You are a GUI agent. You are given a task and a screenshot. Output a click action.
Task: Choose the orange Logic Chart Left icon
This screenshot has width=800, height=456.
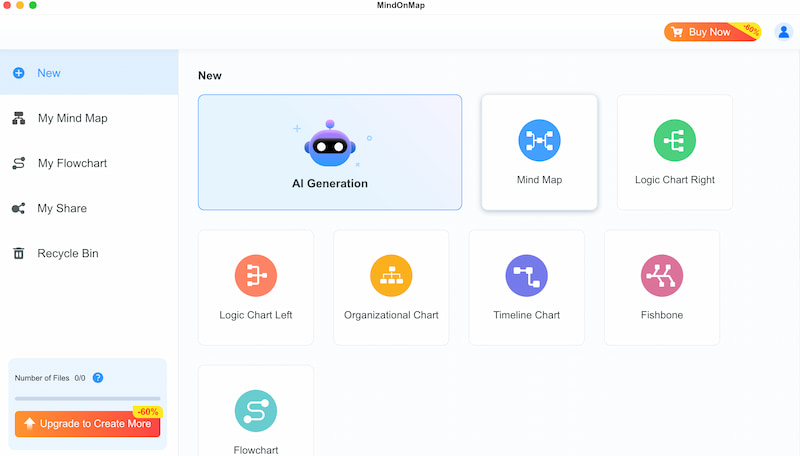point(256,275)
